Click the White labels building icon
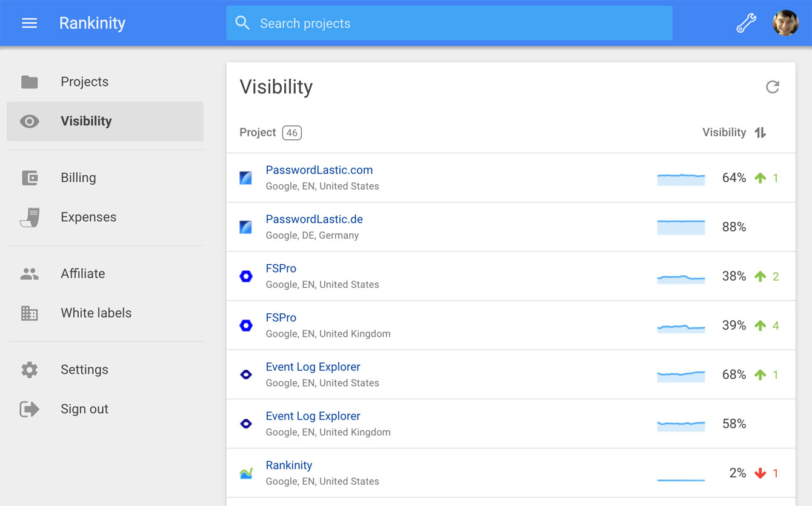This screenshot has height=506, width=812. pos(29,313)
